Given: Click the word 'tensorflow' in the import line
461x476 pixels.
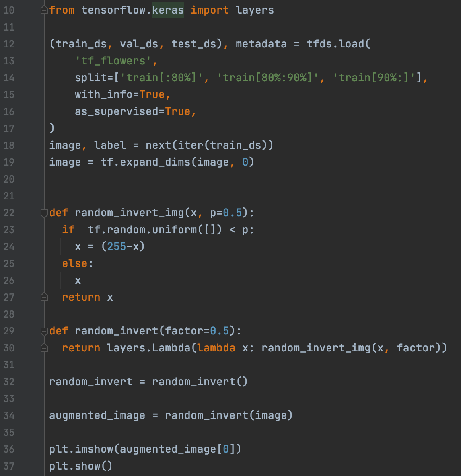Looking at the screenshot, I should [113, 10].
